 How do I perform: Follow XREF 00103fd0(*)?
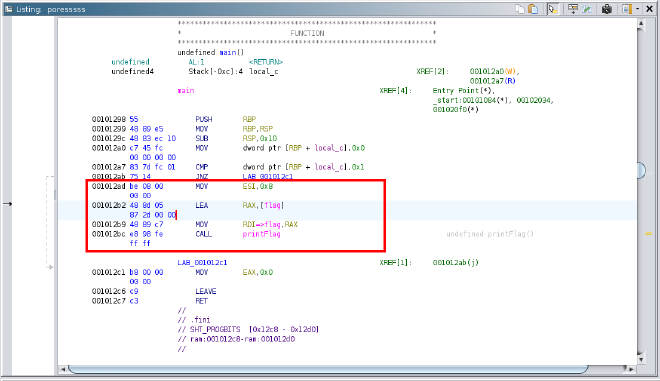[x=456, y=109]
